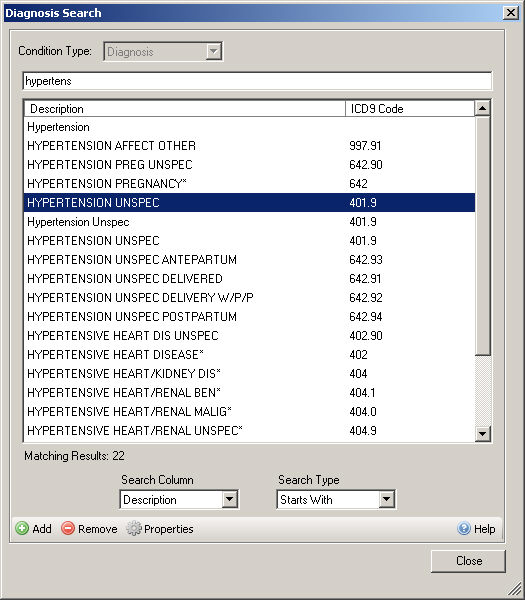Select the HYPERTENSION PREGNANCY* 642 entry
Viewport: 525px width, 600px height.
pyautogui.click(x=249, y=184)
